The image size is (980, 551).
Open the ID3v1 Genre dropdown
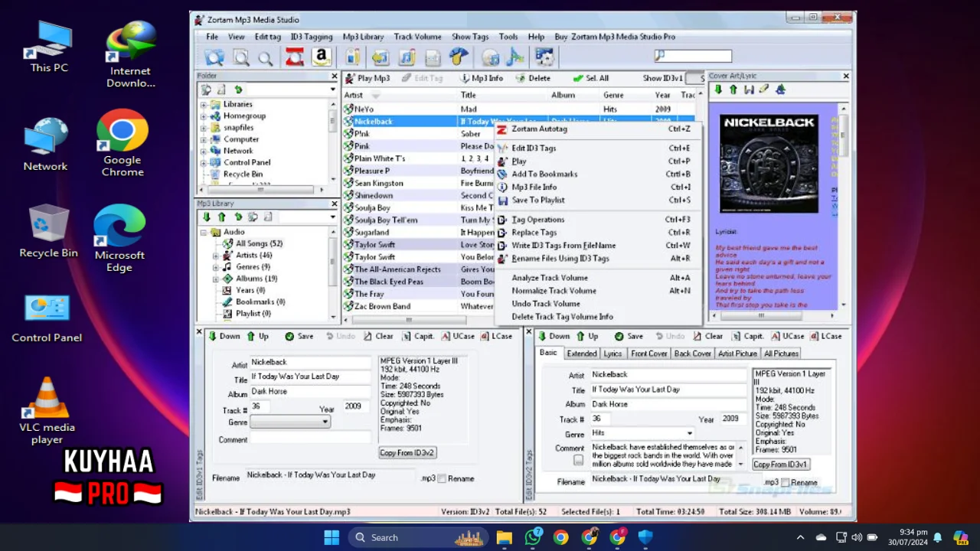[289, 422]
